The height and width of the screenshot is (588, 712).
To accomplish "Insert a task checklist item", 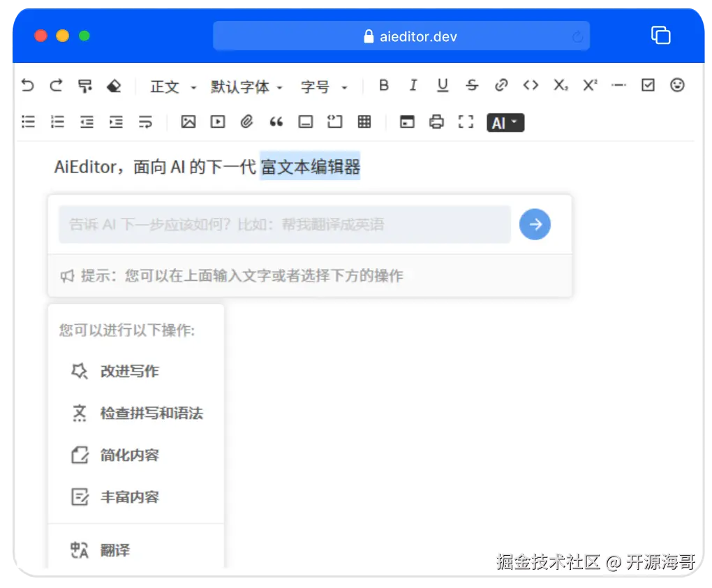I will [648, 85].
